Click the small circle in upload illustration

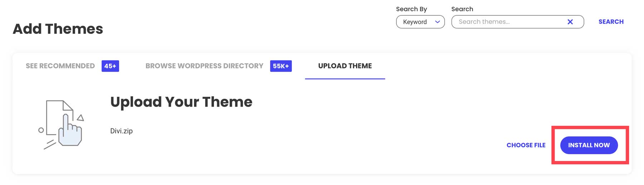[41, 130]
